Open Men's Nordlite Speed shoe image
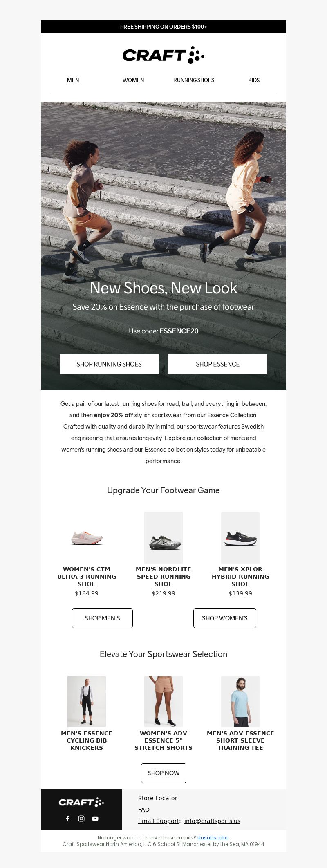Viewport: 327px width, 868px height. [x=163, y=538]
